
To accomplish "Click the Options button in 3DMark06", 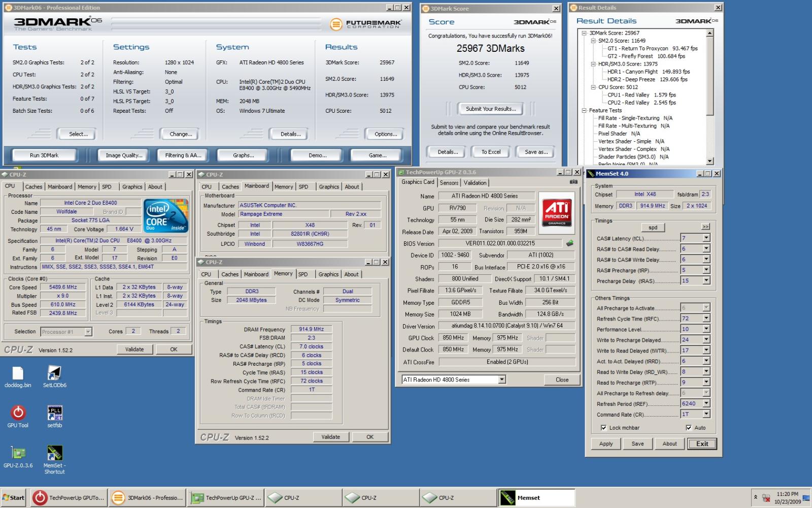I will 386,134.
